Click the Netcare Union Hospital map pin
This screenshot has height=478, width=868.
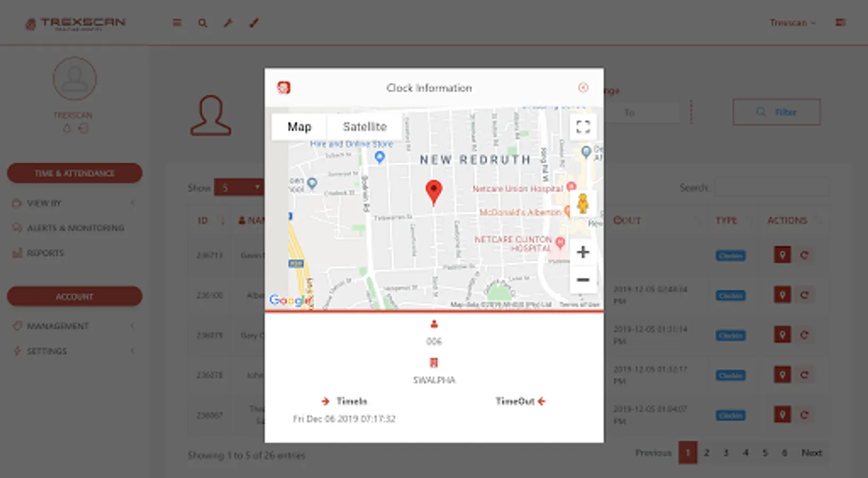(x=571, y=187)
